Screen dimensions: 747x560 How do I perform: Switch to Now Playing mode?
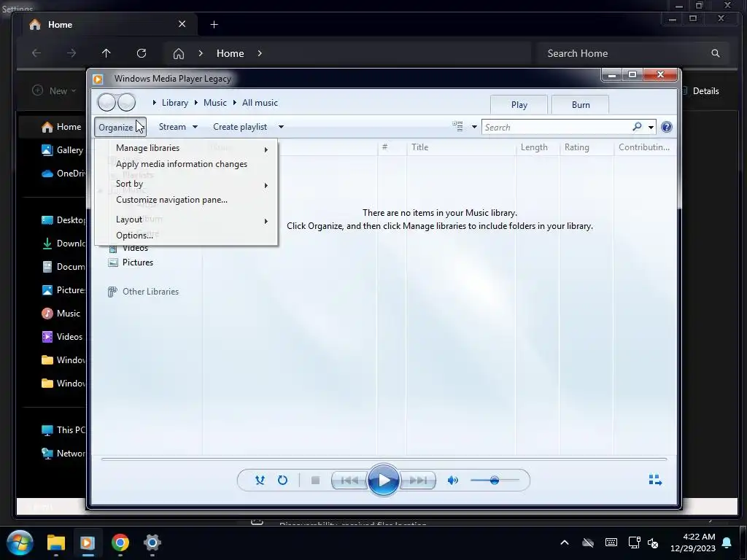point(656,480)
